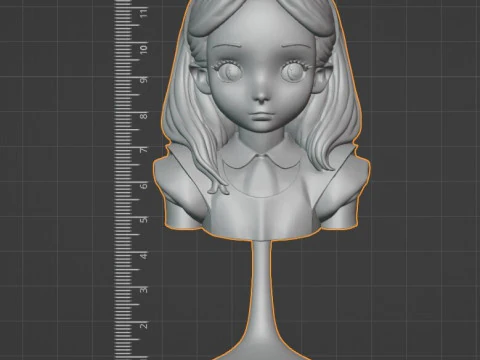
Task: Click the ruler mark labeled 9
Action: [144, 80]
